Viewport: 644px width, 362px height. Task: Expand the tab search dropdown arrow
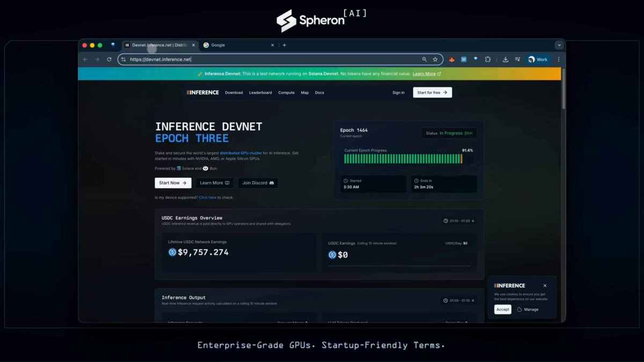(x=559, y=45)
